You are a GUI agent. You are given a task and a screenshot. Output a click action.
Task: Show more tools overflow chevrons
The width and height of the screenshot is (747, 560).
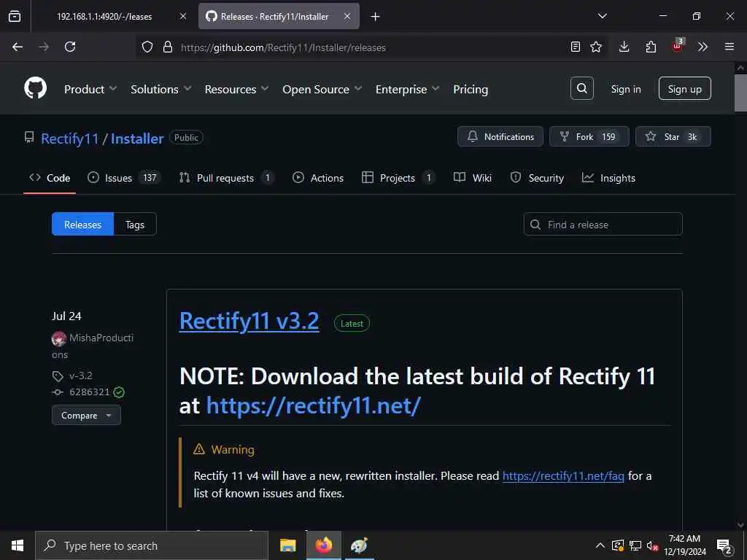(x=703, y=47)
